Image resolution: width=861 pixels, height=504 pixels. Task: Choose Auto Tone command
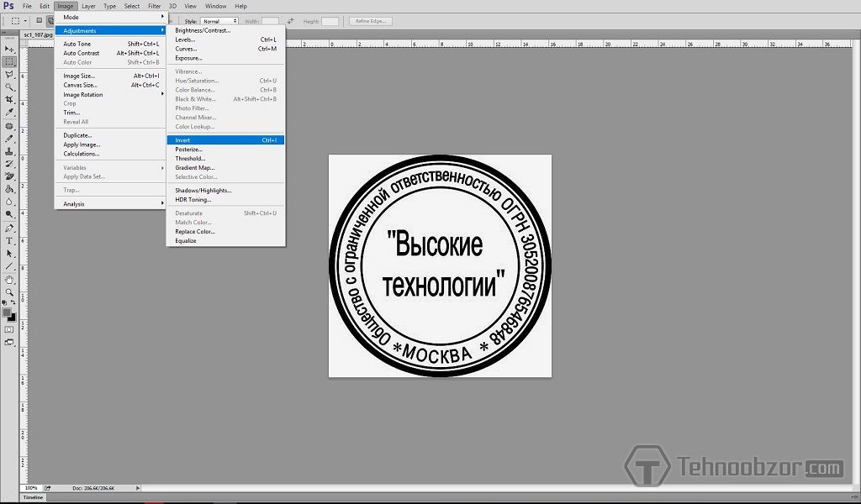tap(111, 44)
